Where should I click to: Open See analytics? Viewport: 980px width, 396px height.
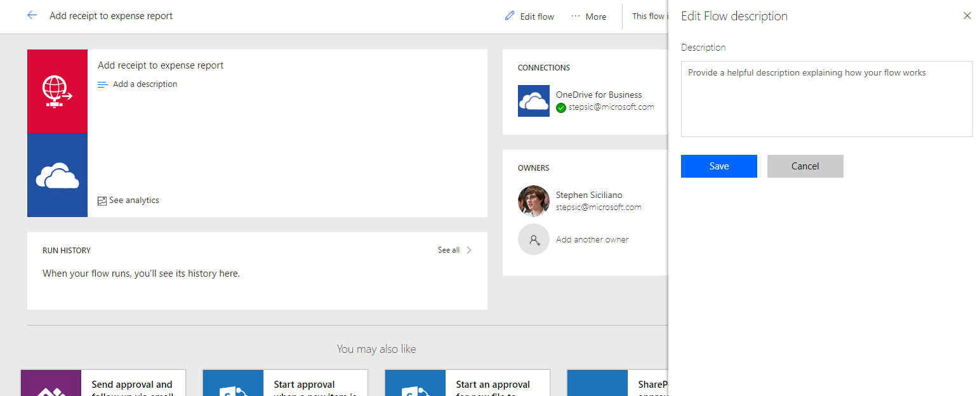pyautogui.click(x=134, y=201)
